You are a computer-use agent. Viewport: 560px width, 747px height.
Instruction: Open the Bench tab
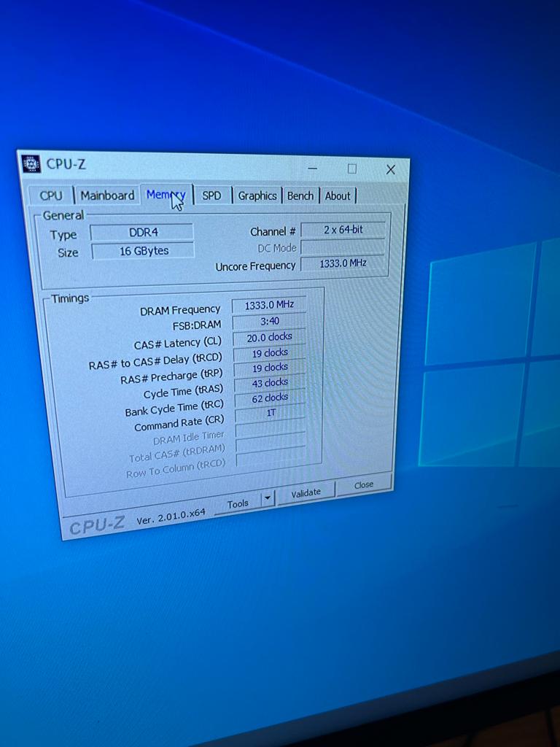300,196
